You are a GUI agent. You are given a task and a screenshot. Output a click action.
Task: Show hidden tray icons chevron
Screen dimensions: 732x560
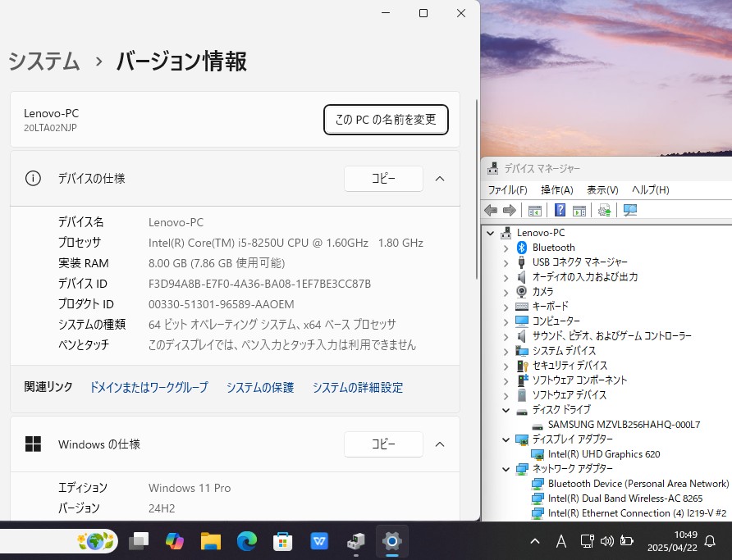click(535, 541)
